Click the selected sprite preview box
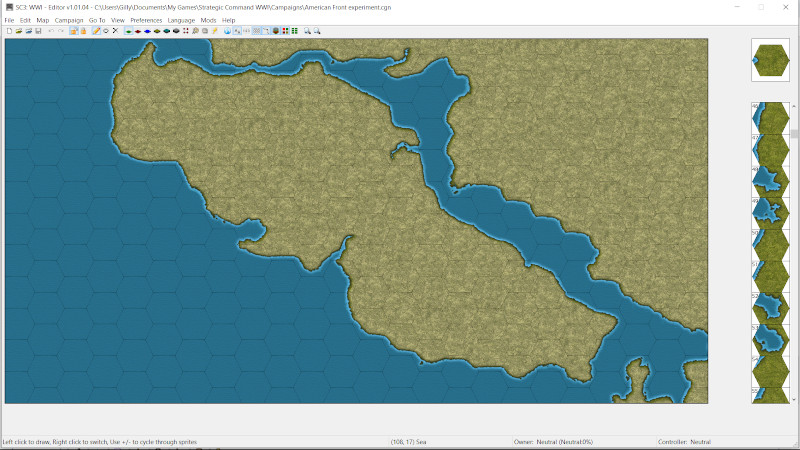This screenshot has width=800, height=450. tap(770, 60)
